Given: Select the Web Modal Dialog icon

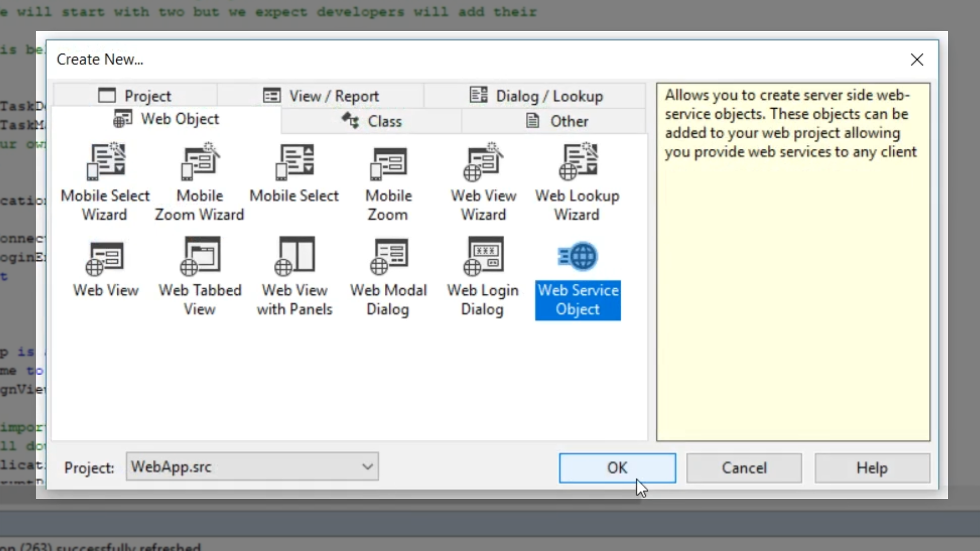Looking at the screenshot, I should coord(388,257).
